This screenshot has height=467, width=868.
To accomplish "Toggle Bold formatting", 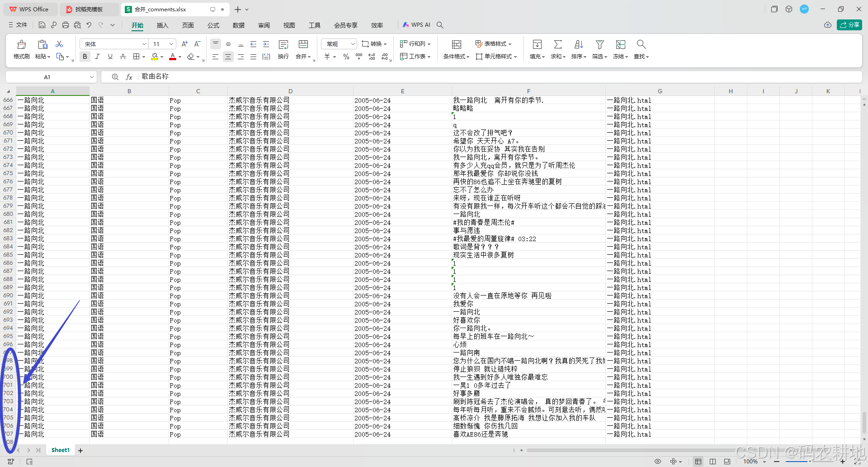I will [85, 57].
